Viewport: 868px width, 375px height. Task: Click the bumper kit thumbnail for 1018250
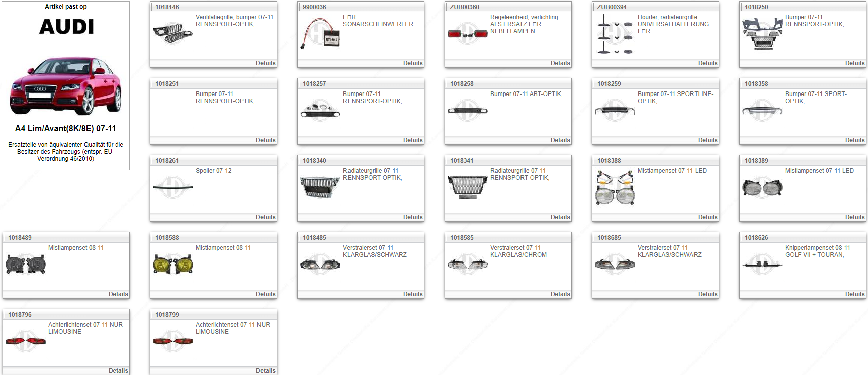[762, 33]
